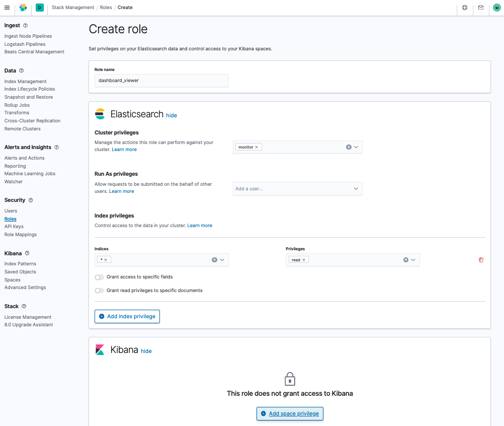Toggle Grant access to specific fields
Screen dimensions: 504x426
[x=99, y=277]
